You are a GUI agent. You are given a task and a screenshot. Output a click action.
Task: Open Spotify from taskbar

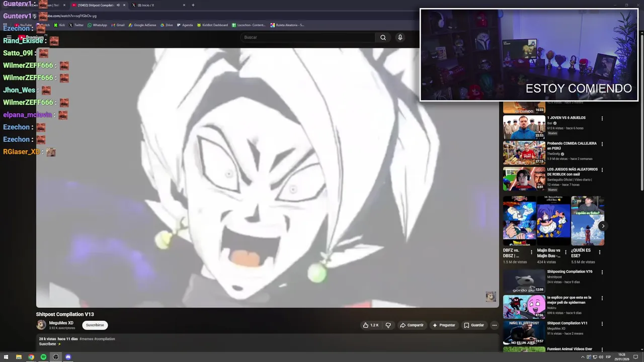(x=43, y=357)
